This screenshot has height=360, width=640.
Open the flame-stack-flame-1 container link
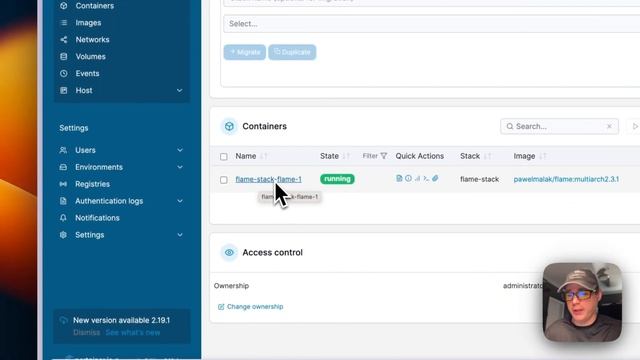click(x=269, y=179)
